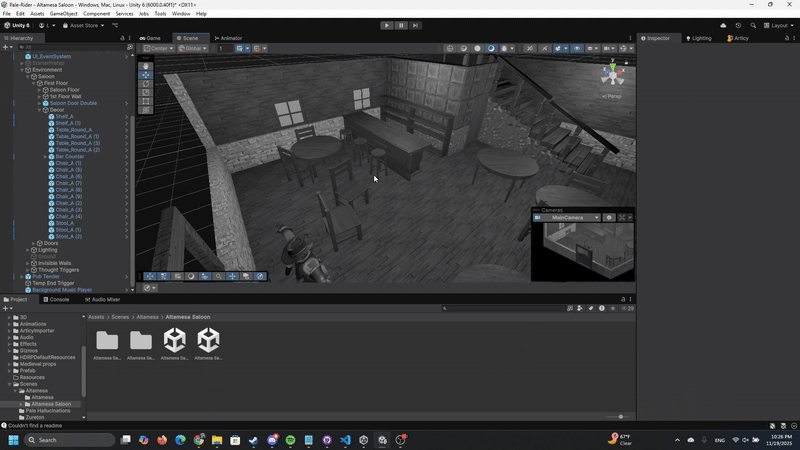Adjust the project icon size slider
Image resolution: width=800 pixels, height=450 pixels.
620,417
